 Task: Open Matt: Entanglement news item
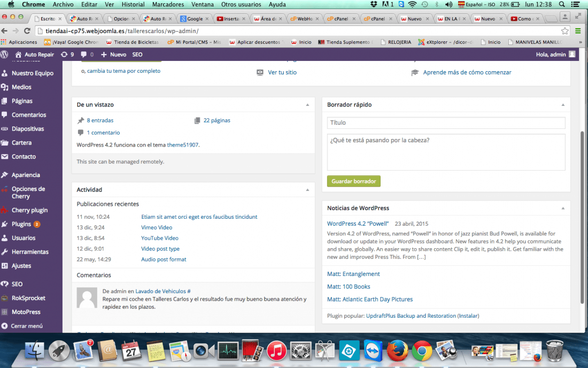(353, 274)
